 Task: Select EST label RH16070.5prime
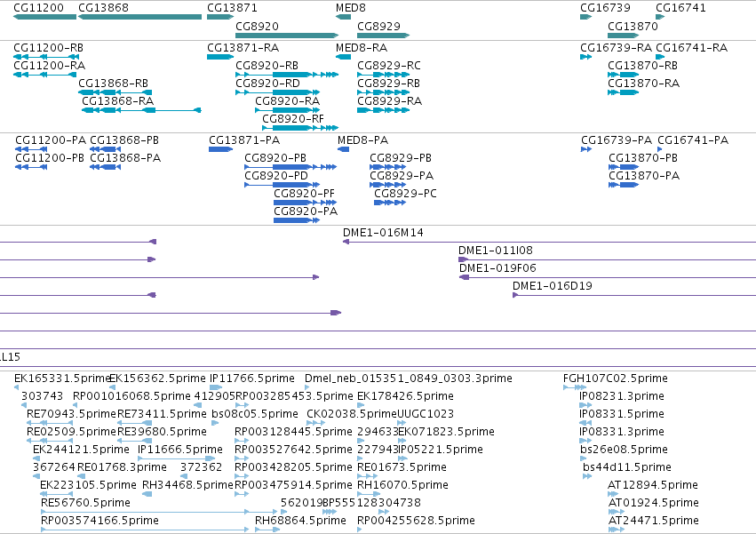pos(402,485)
